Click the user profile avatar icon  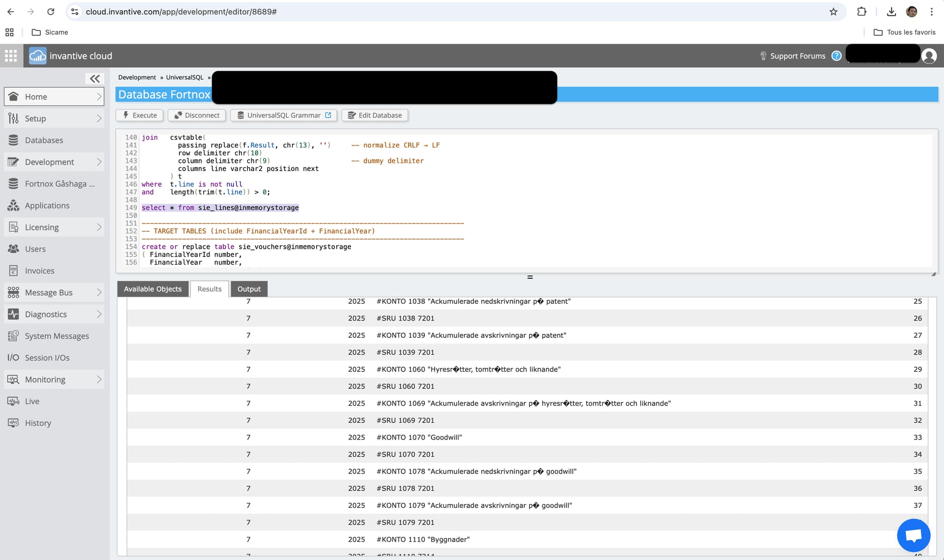point(929,56)
